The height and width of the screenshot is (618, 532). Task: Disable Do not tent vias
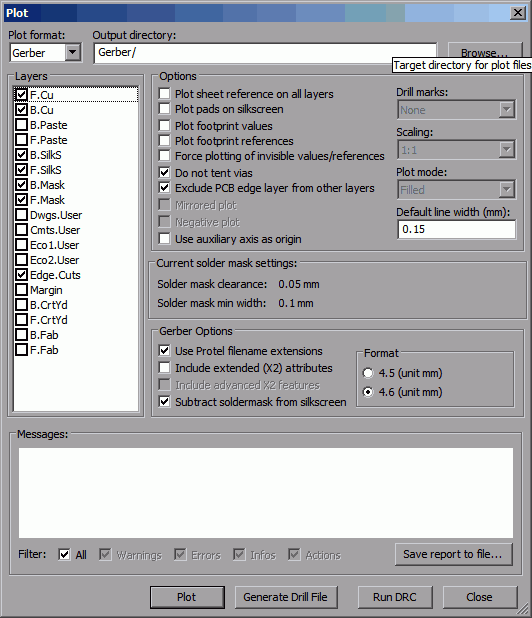[x=164, y=173]
